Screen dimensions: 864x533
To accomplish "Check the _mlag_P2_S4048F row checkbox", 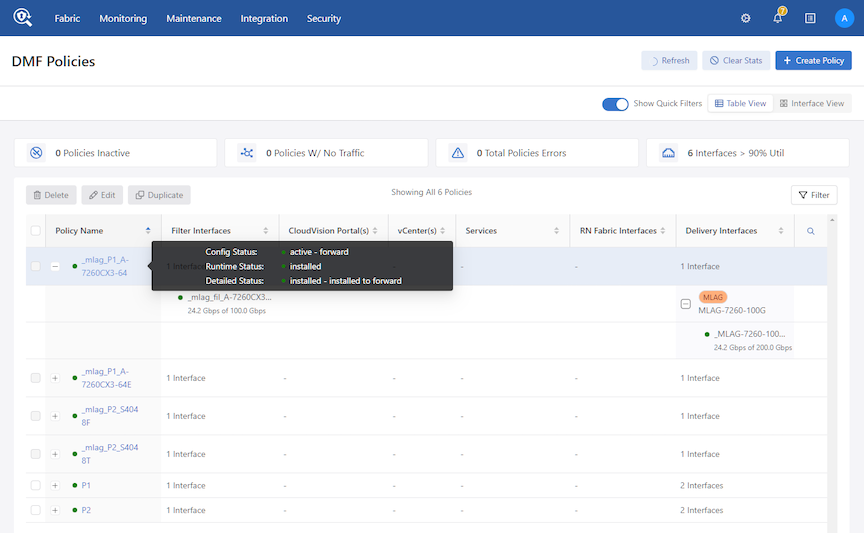I will pos(36,416).
